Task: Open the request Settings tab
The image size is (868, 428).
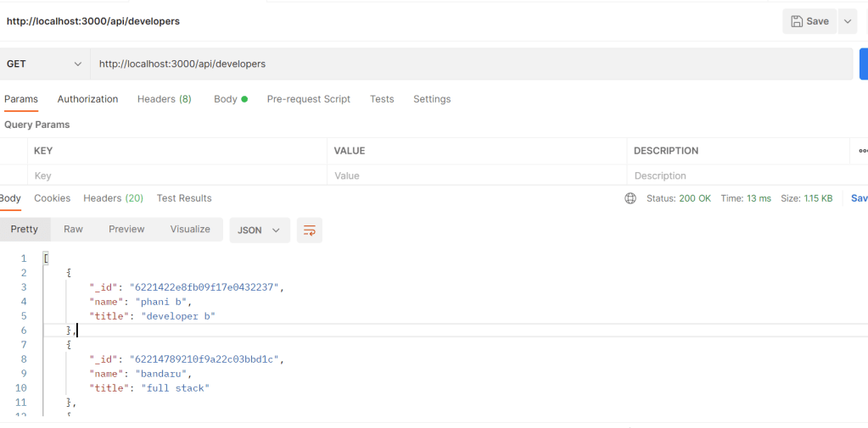Action: tap(432, 99)
